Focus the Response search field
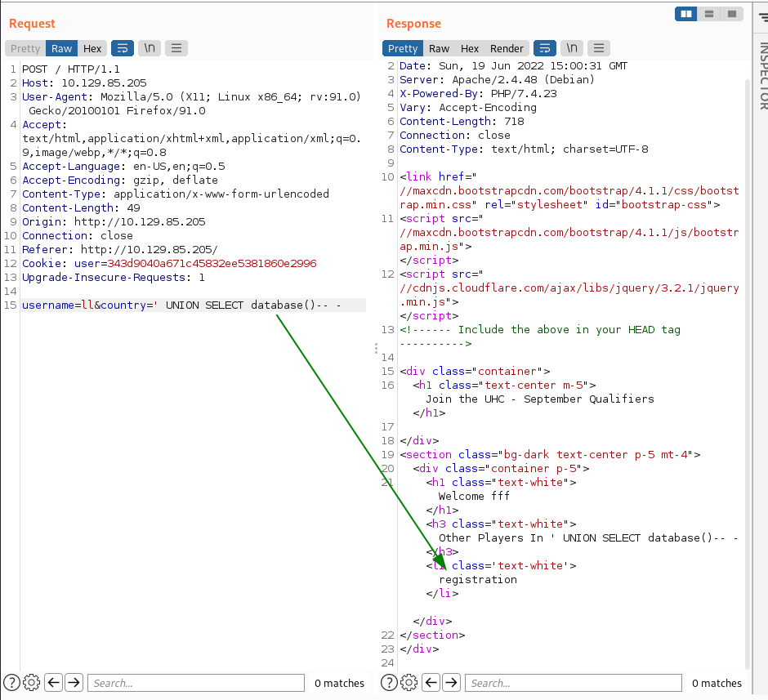The height and width of the screenshot is (700, 768). [x=574, y=683]
